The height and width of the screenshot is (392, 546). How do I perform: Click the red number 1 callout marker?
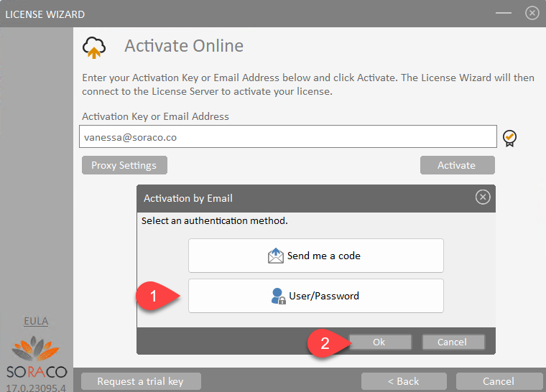click(152, 295)
